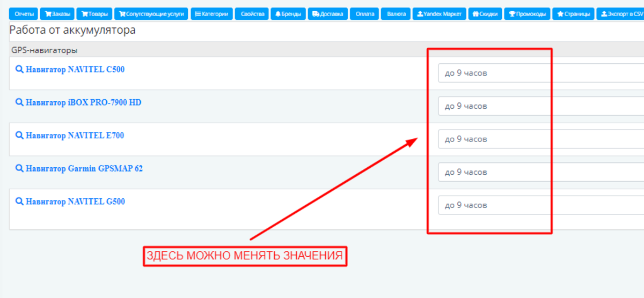
Task: Open the Валюта section
Action: point(397,14)
